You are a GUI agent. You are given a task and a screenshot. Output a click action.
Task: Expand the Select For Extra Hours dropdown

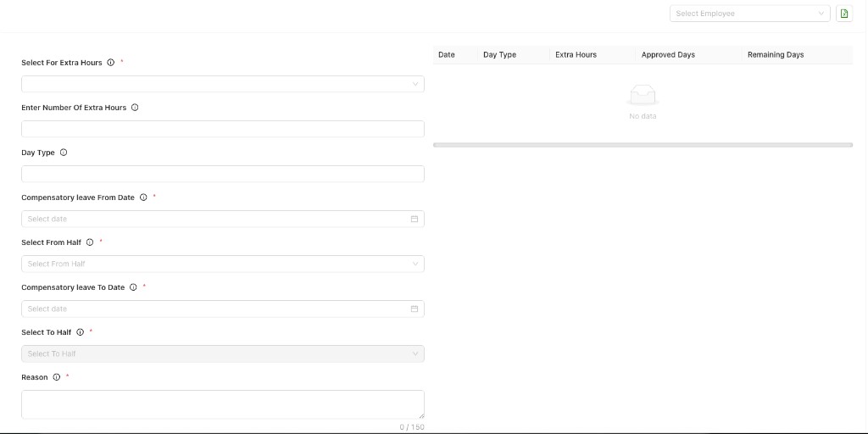tap(223, 84)
